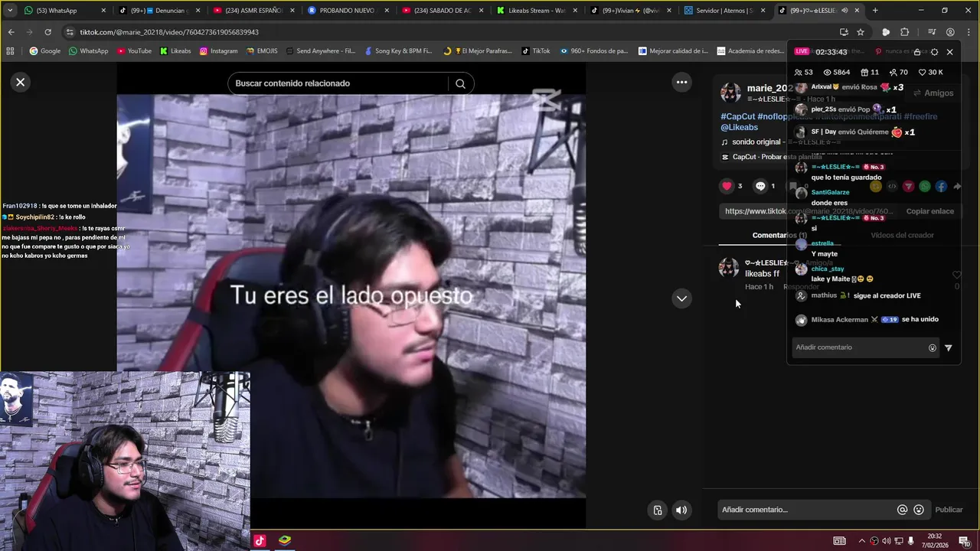The height and width of the screenshot is (551, 980).
Task: Bookmark this page with the star icon
Action: click(x=861, y=32)
